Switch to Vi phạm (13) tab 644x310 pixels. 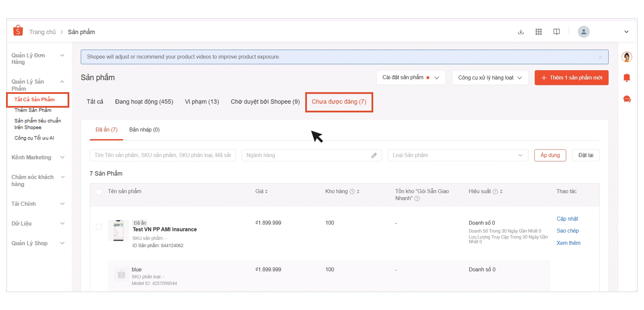click(202, 102)
